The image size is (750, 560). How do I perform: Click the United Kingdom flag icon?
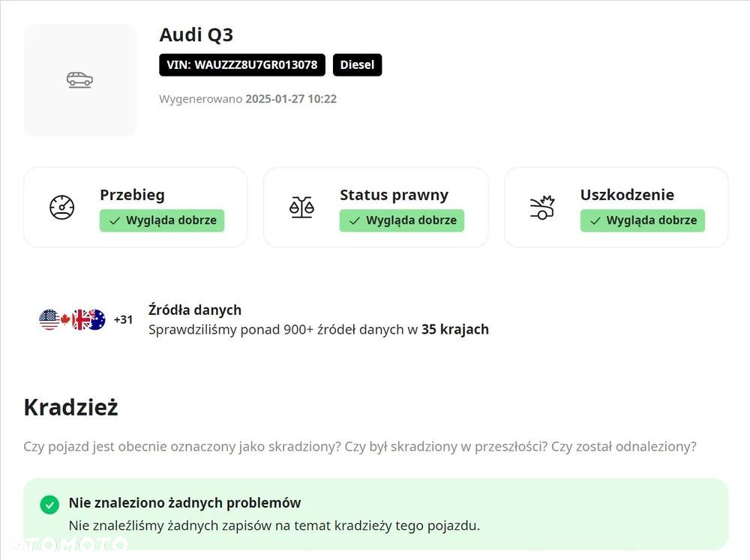80,319
